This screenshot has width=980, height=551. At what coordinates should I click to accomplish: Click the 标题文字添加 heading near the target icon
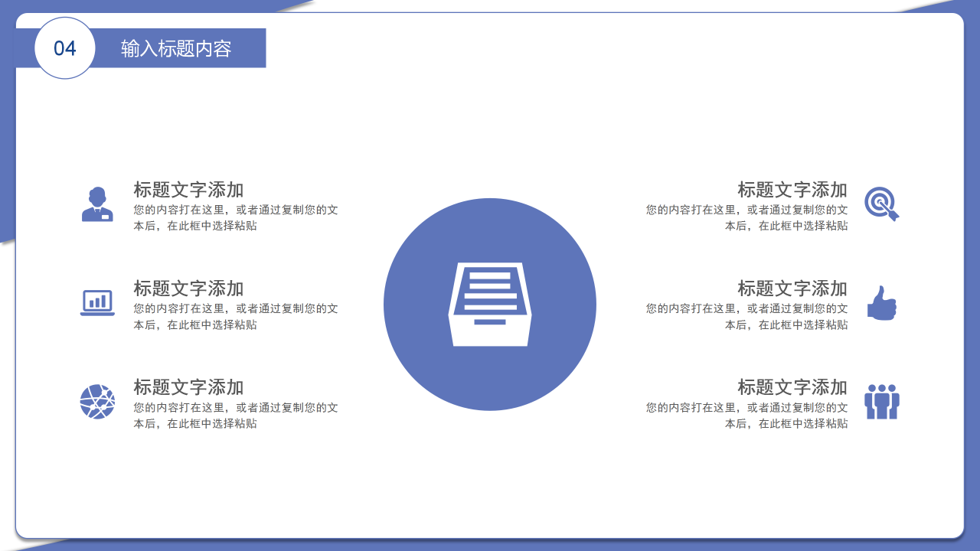[792, 189]
